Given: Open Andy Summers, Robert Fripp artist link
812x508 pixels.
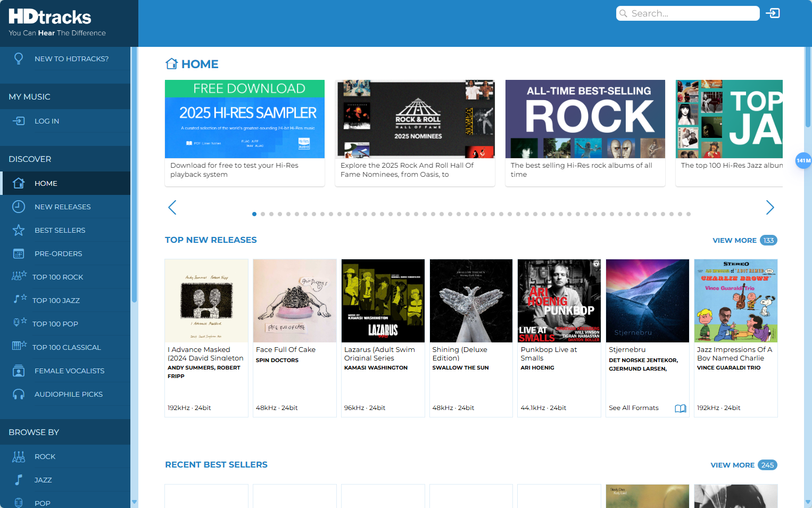Looking at the screenshot, I should coord(204,372).
